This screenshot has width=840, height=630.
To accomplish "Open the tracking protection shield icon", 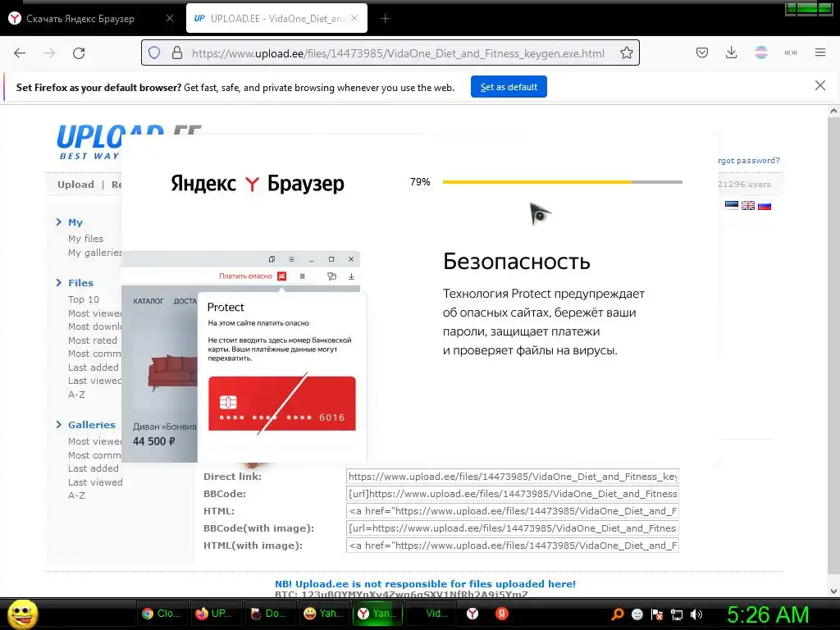I will point(154,53).
